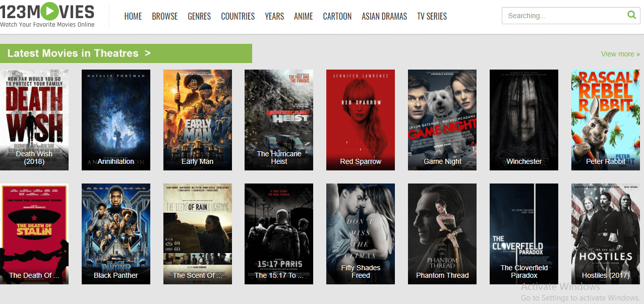
Task: Select the ANIME menu item
Action: 304,16
